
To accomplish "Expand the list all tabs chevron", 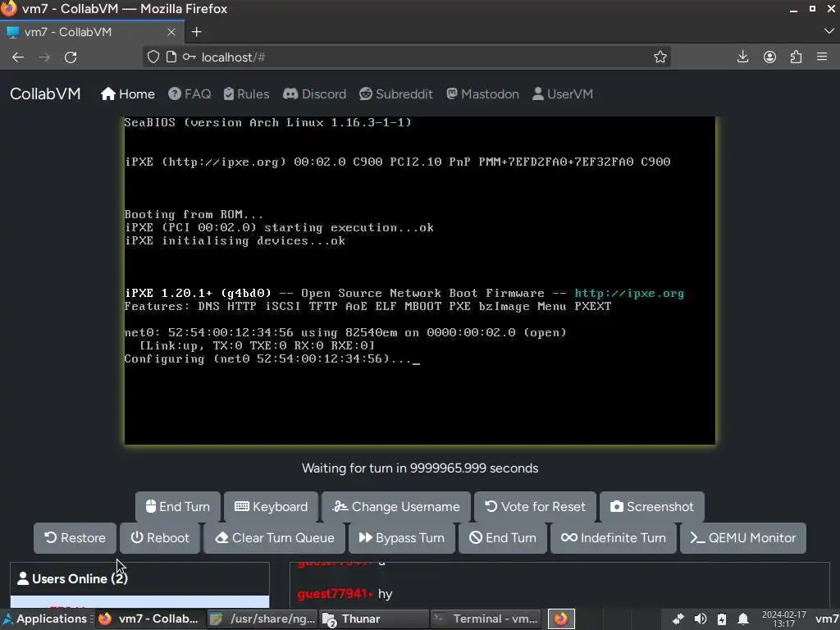I will (x=829, y=32).
